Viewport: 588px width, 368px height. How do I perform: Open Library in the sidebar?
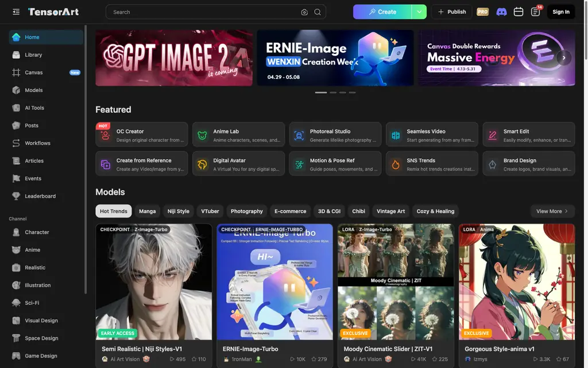[46, 55]
